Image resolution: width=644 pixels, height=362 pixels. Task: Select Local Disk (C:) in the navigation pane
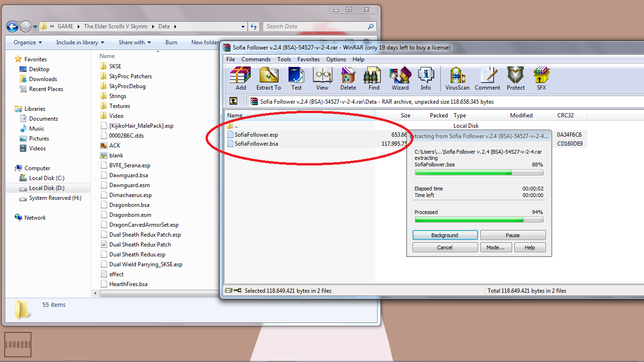coord(47,178)
